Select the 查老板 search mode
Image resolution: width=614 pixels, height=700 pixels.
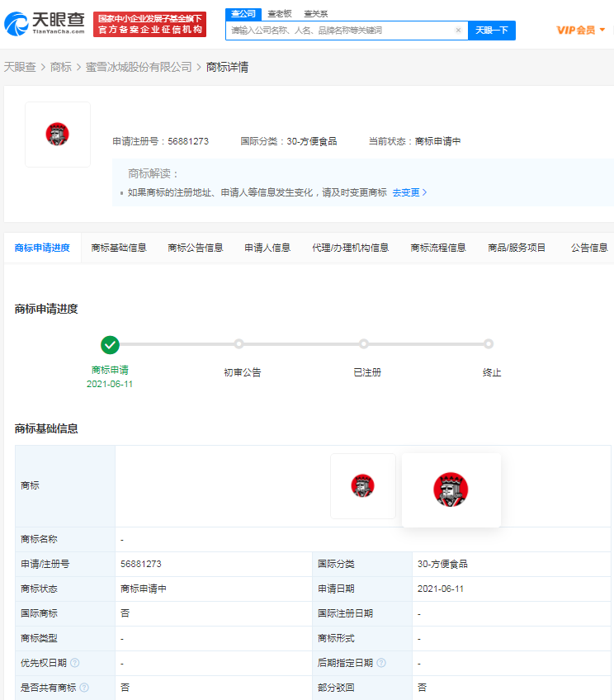point(280,14)
